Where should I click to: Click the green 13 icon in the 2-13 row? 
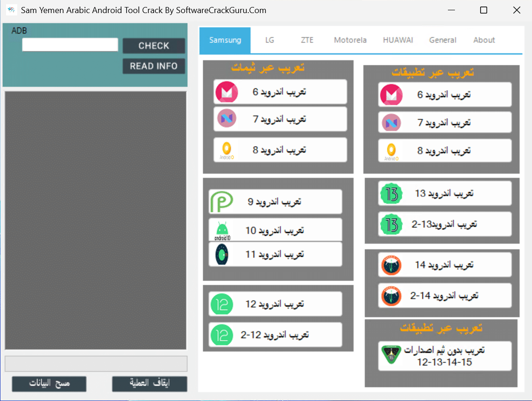[391, 225]
